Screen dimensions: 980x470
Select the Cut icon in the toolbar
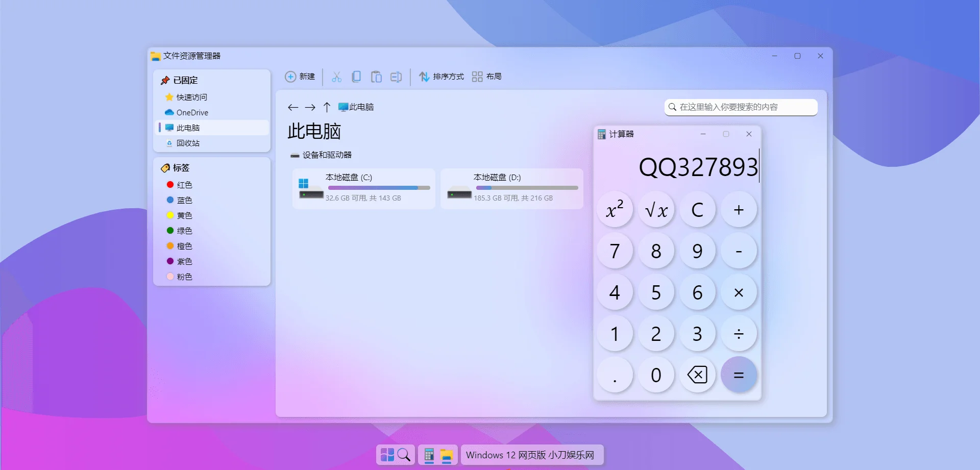pos(337,77)
